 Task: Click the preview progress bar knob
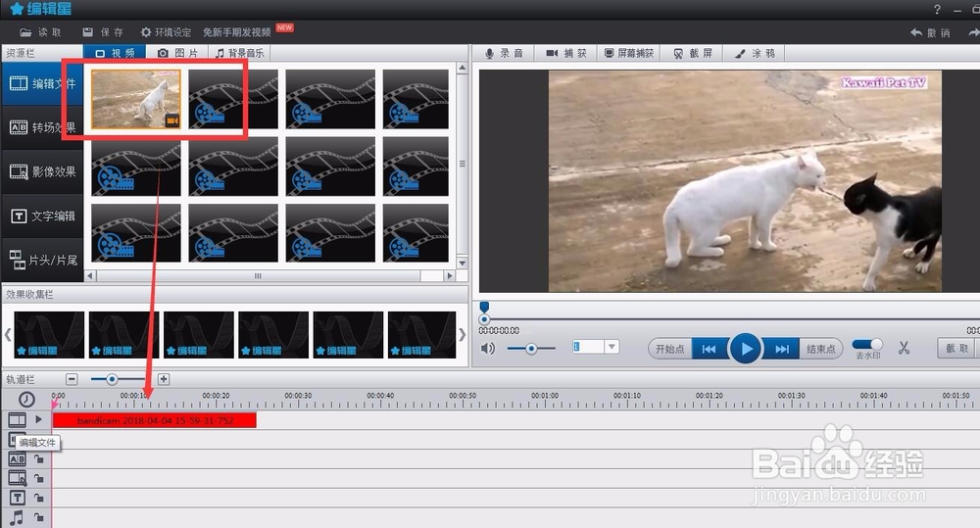(x=484, y=319)
